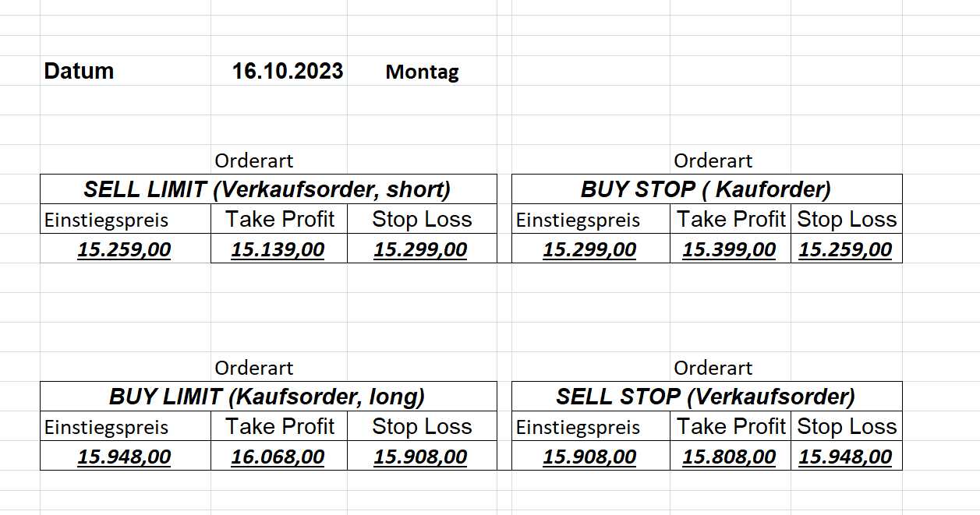Click the SELL LIMIT header cell

pyautogui.click(x=267, y=189)
